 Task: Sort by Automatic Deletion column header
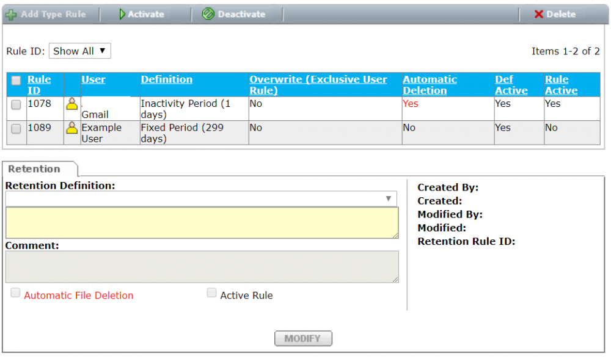(x=430, y=85)
